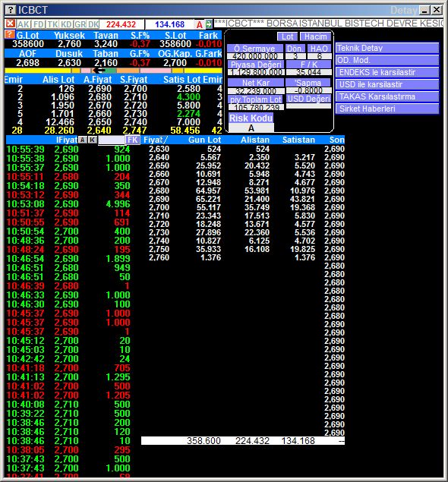Click the orange question mark help icon
Image resolution: width=448 pixels, height=482 pixels.
10,34
